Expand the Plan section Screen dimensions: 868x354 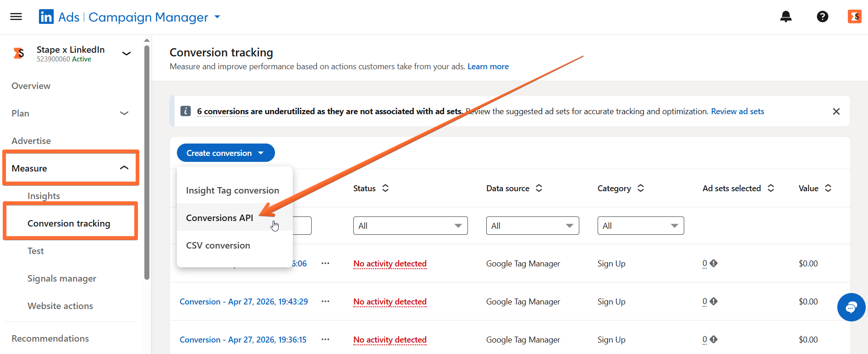[124, 113]
